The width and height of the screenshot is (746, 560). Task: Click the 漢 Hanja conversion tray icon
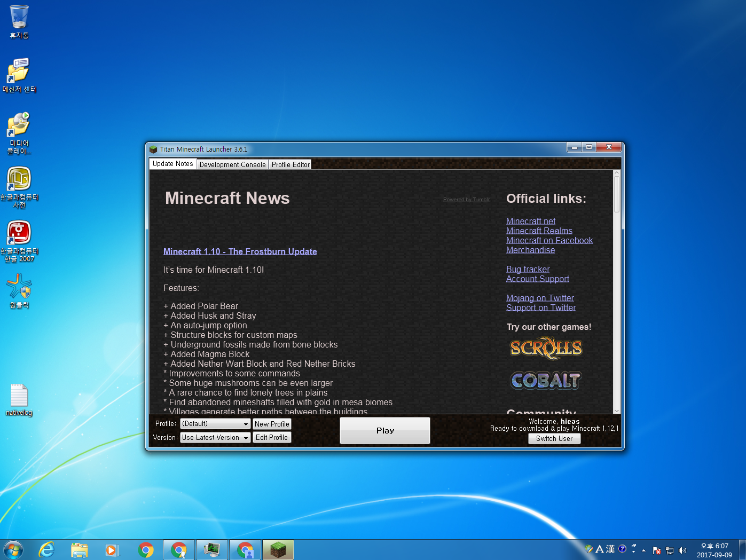coord(610,549)
